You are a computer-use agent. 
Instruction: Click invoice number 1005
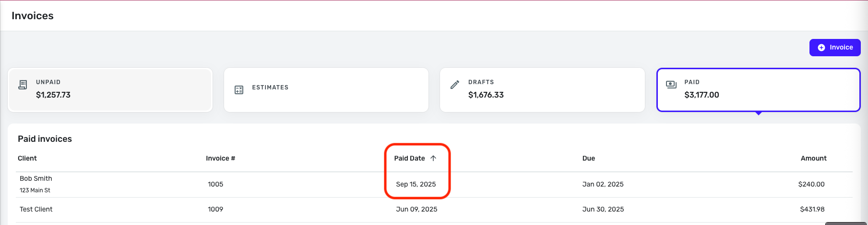[215, 184]
